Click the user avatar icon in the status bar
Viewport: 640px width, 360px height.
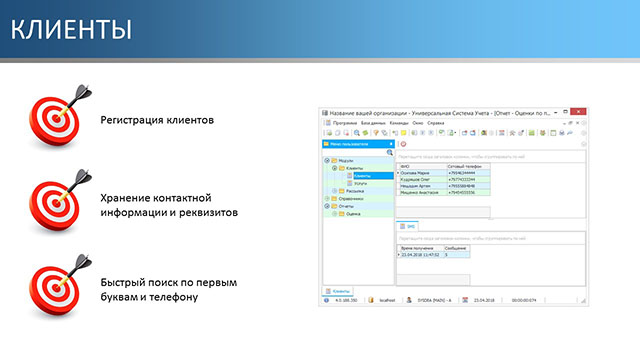tap(409, 300)
